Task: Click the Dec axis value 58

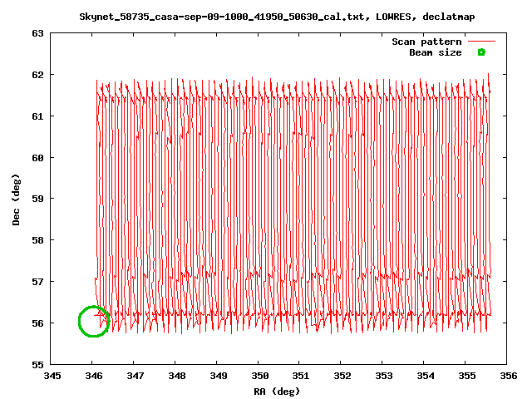Action: tap(37, 240)
